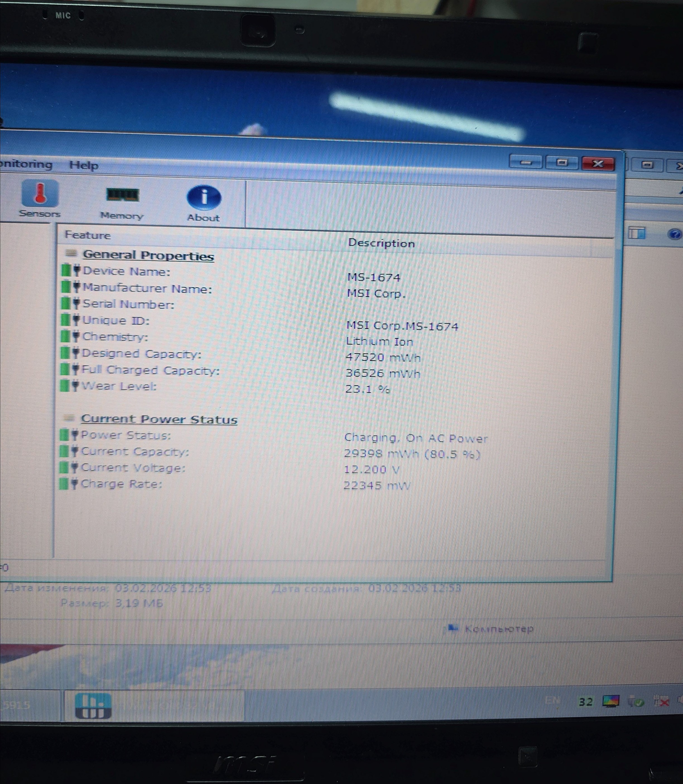Select the "Serial Number:" row label
683x784 pixels.
[x=128, y=304]
